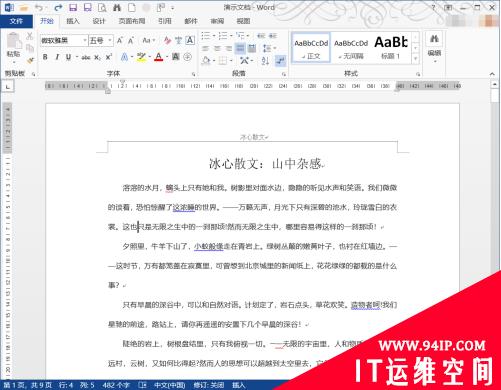Viewport: 501px width, 390px height.
Task: Open the font name dropdown
Action: (x=85, y=41)
